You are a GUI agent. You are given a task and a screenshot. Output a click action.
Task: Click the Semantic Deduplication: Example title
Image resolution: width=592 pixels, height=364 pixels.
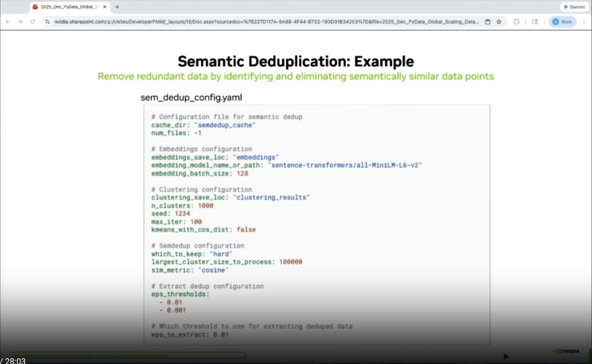point(296,62)
